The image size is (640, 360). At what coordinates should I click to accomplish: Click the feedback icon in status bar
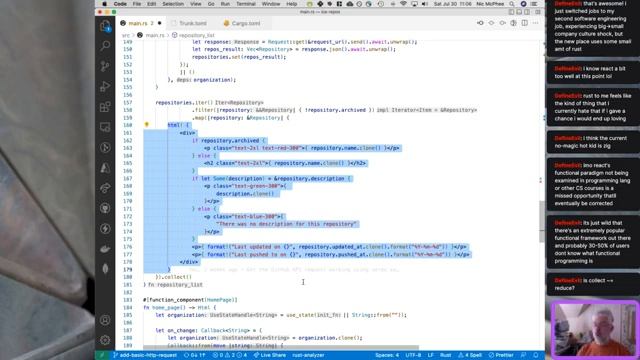click(524, 355)
